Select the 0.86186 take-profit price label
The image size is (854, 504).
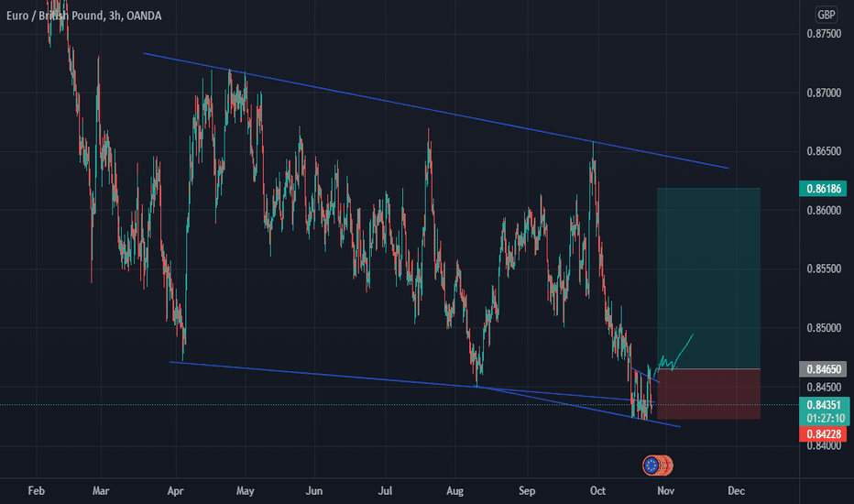click(823, 189)
